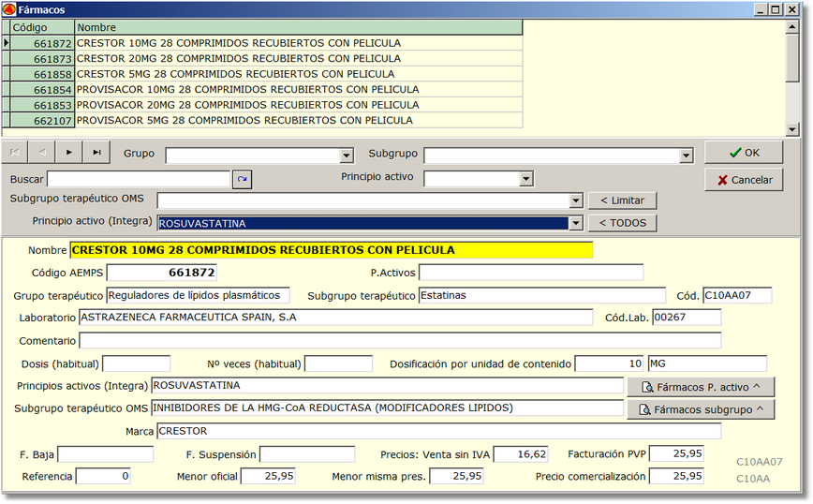Click the Dosis (habitual) field

[137, 363]
